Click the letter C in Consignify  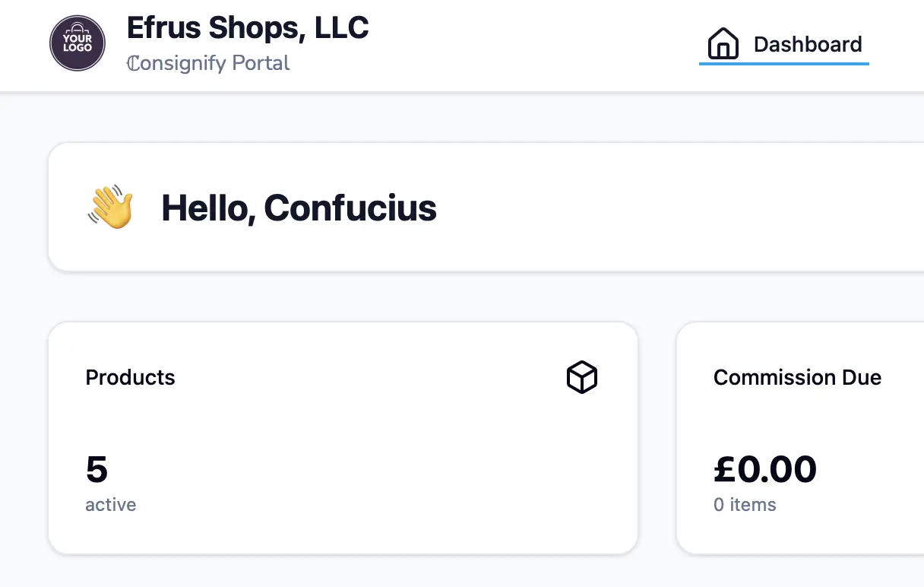coord(133,63)
